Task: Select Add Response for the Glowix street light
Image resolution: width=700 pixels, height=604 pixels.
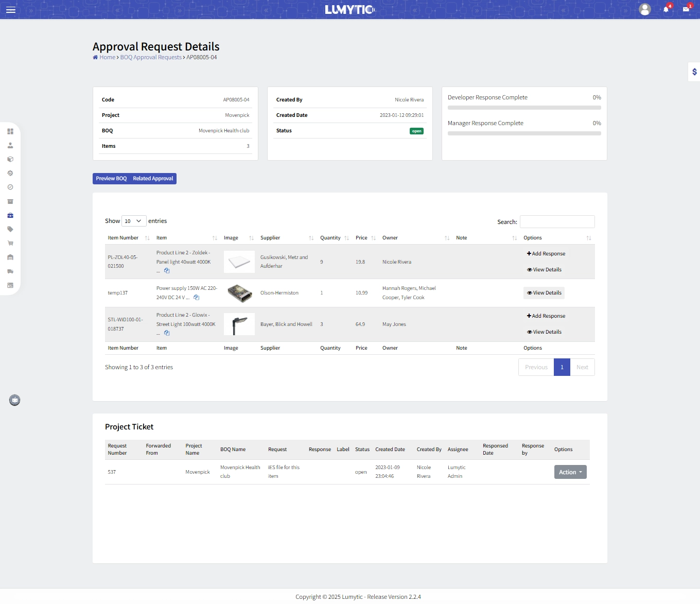Action: pyautogui.click(x=546, y=316)
